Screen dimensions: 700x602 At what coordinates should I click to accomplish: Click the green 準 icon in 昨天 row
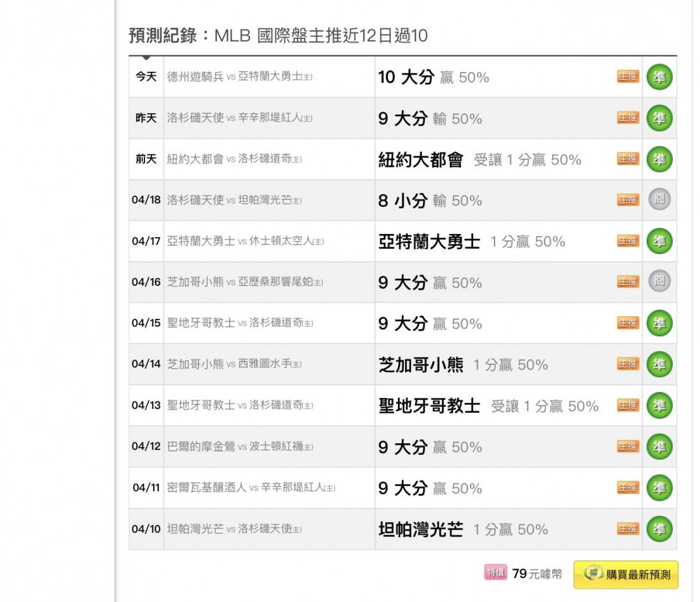(659, 118)
